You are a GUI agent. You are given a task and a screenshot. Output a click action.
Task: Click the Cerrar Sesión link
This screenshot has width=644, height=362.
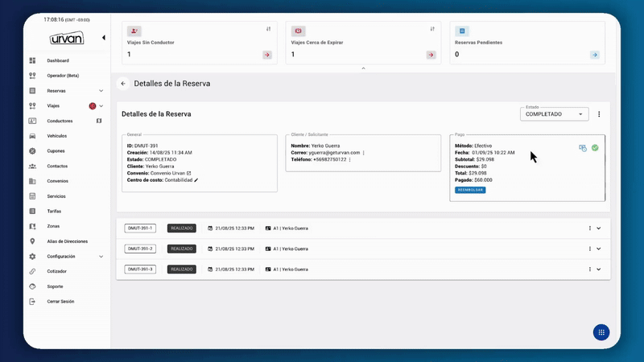60,302
